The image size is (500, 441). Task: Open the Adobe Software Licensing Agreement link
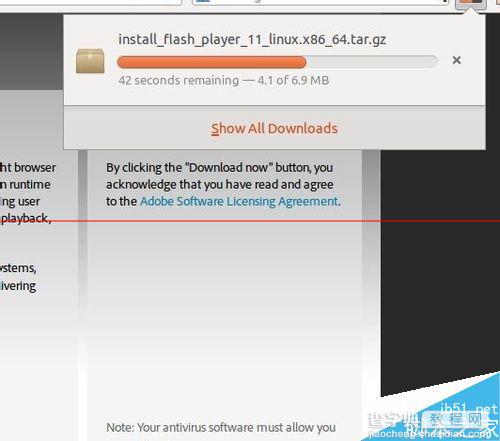click(x=239, y=201)
